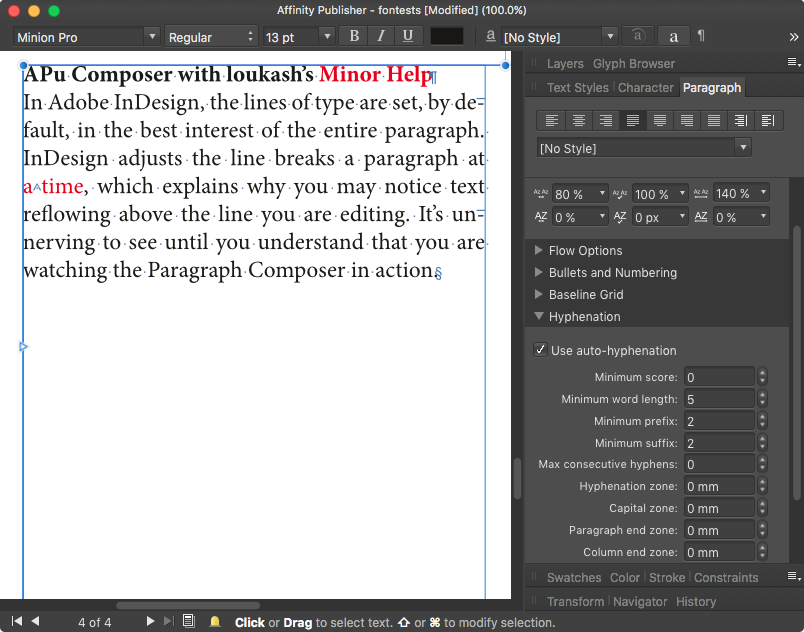
Task: Click the yellow bell preflight icon
Action: click(x=215, y=622)
